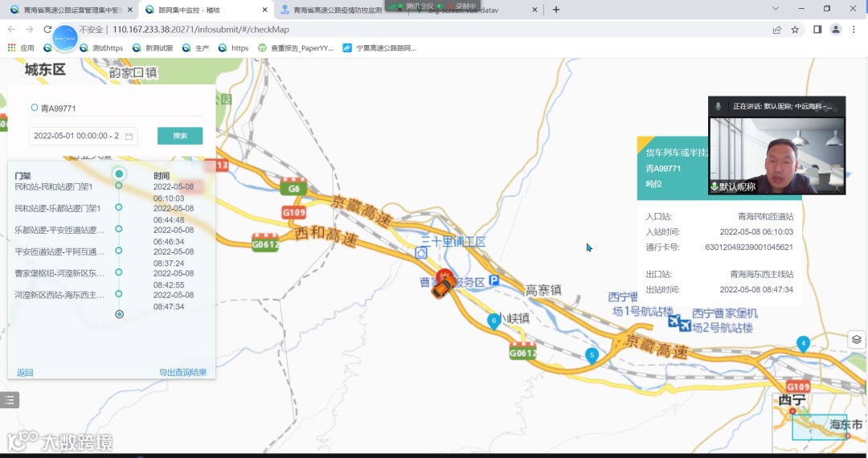Click the airport plane icon on the map
868x458 pixels.
pyautogui.click(x=679, y=322)
